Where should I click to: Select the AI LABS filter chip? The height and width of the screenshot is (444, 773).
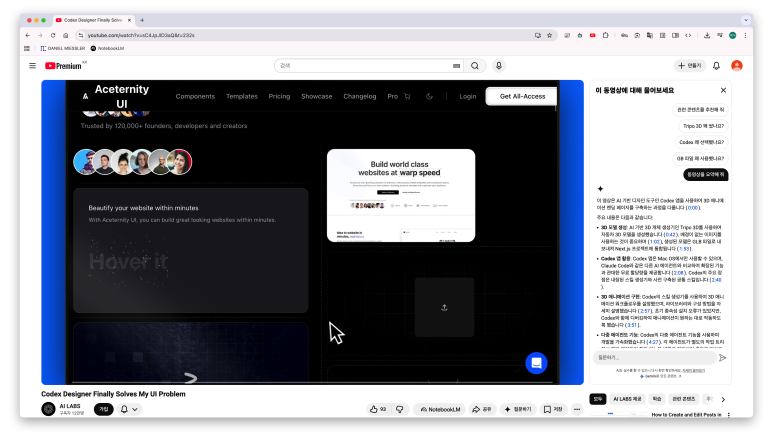(x=627, y=399)
